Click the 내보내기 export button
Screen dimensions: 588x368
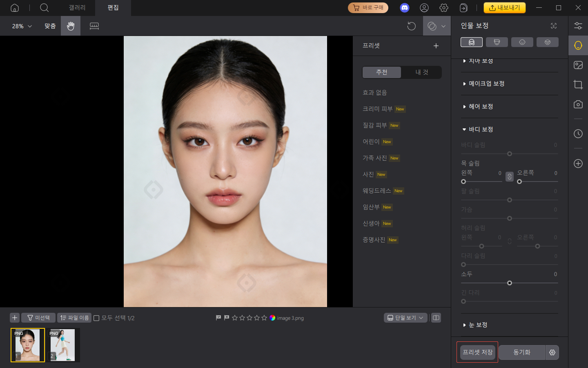pos(505,7)
